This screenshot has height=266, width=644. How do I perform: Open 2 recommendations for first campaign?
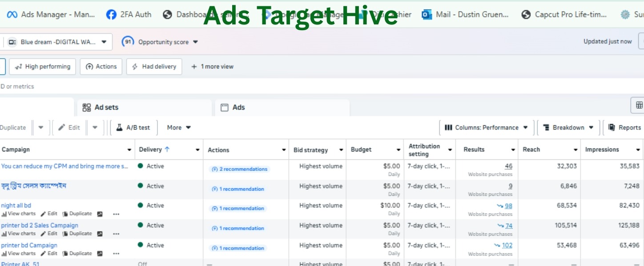[x=239, y=169]
